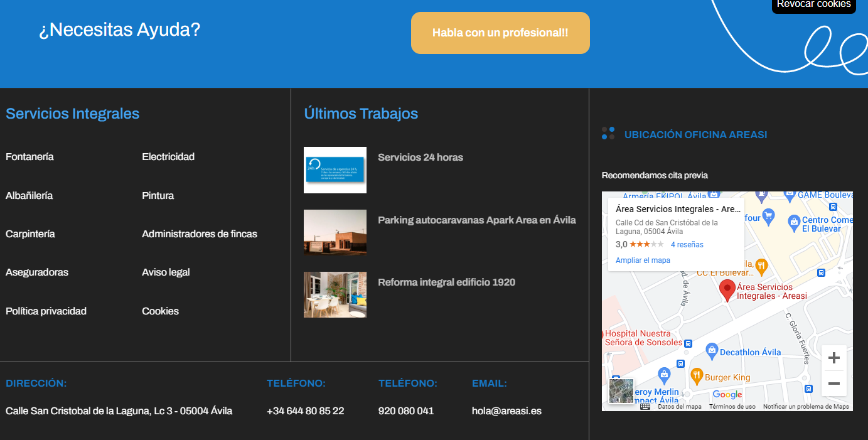Click Datos del mapa footer text

(x=680, y=407)
